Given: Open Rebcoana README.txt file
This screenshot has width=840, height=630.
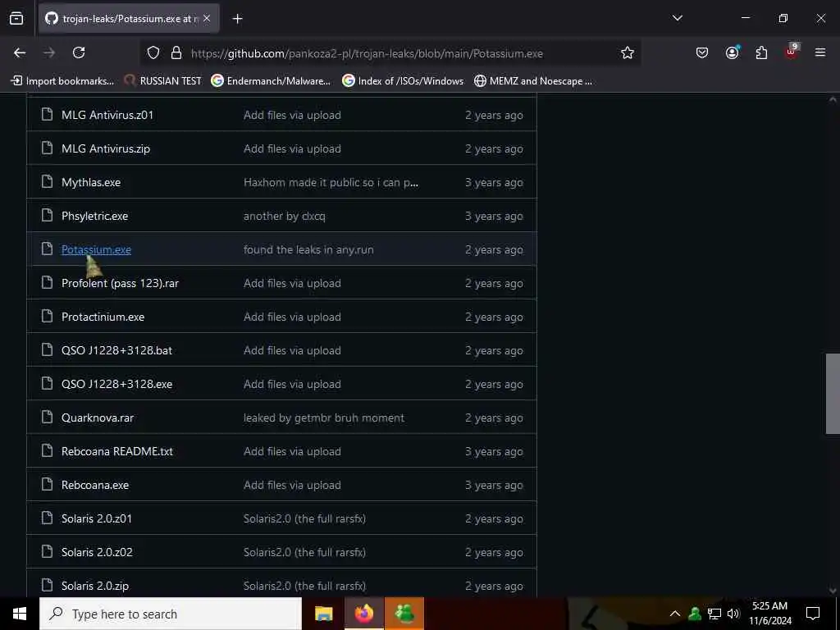Looking at the screenshot, I should (117, 452).
